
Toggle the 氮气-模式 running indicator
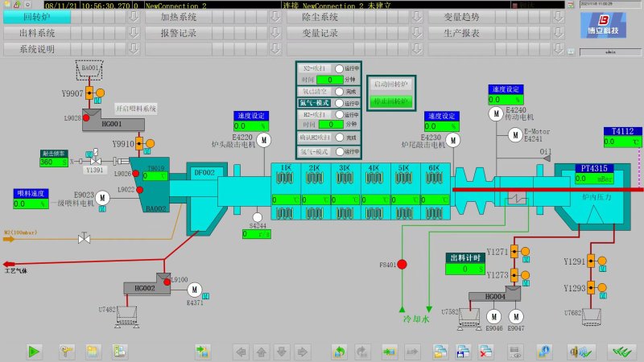click(339, 104)
